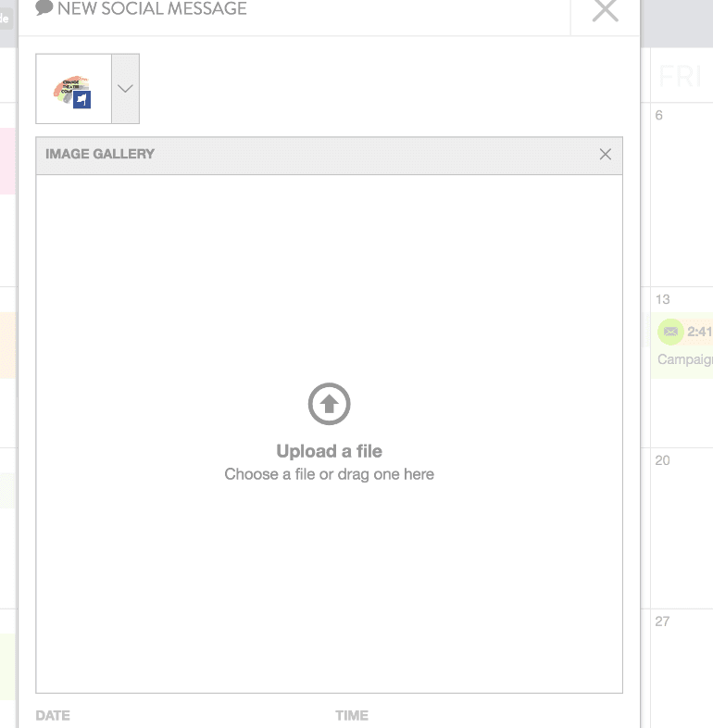
Task: Click the Campaign label on day 13
Action: 684,359
